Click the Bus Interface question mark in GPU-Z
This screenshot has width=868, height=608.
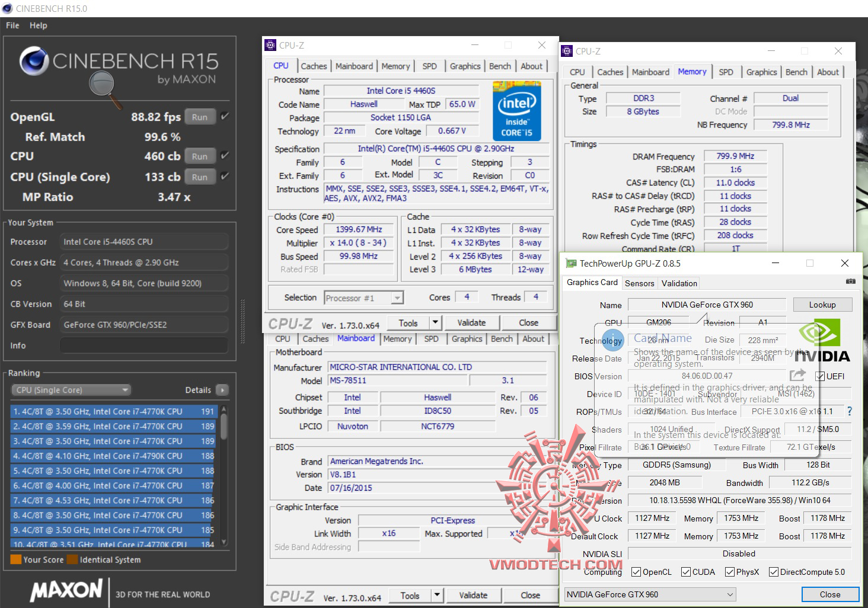849,411
